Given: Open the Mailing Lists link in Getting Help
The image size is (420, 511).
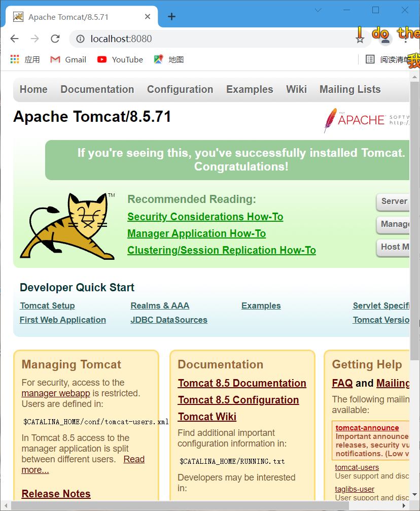Looking at the screenshot, I should pyautogui.click(x=393, y=383).
